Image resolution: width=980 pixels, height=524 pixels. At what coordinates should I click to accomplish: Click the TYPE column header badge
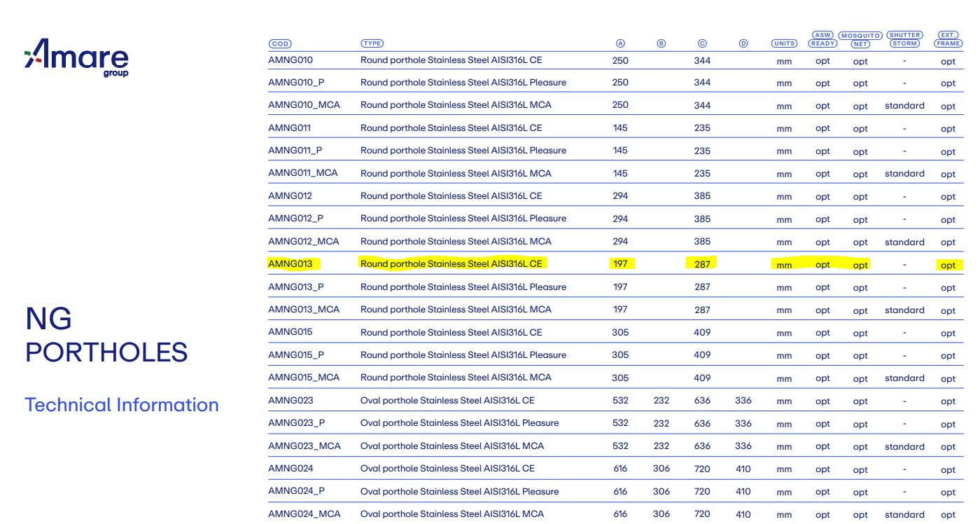click(372, 43)
